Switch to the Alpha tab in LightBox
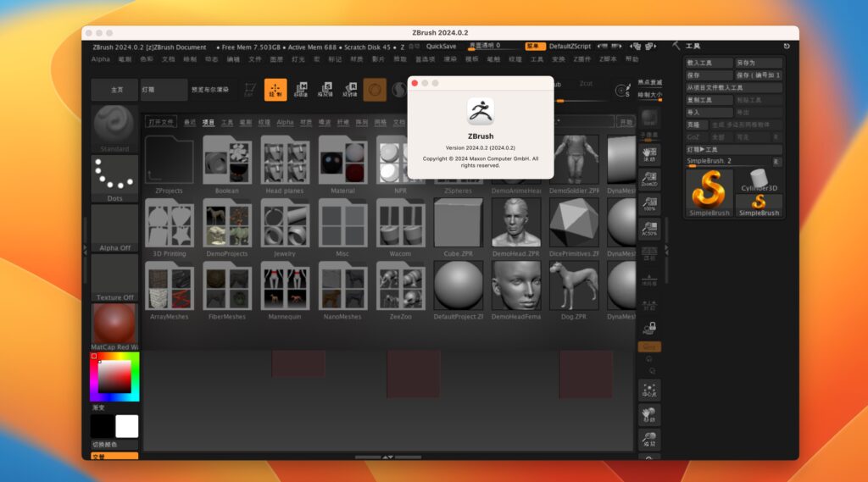The image size is (868, 482). click(285, 122)
